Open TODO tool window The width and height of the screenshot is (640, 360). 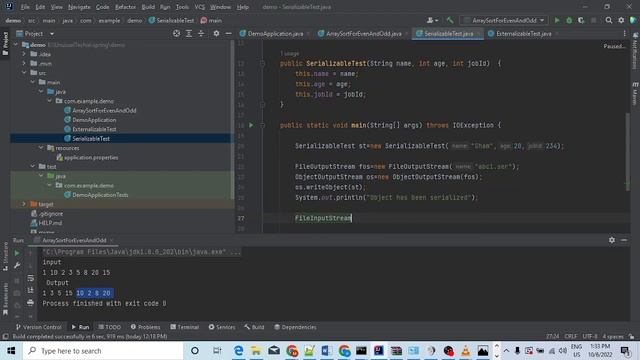[x=109, y=327]
